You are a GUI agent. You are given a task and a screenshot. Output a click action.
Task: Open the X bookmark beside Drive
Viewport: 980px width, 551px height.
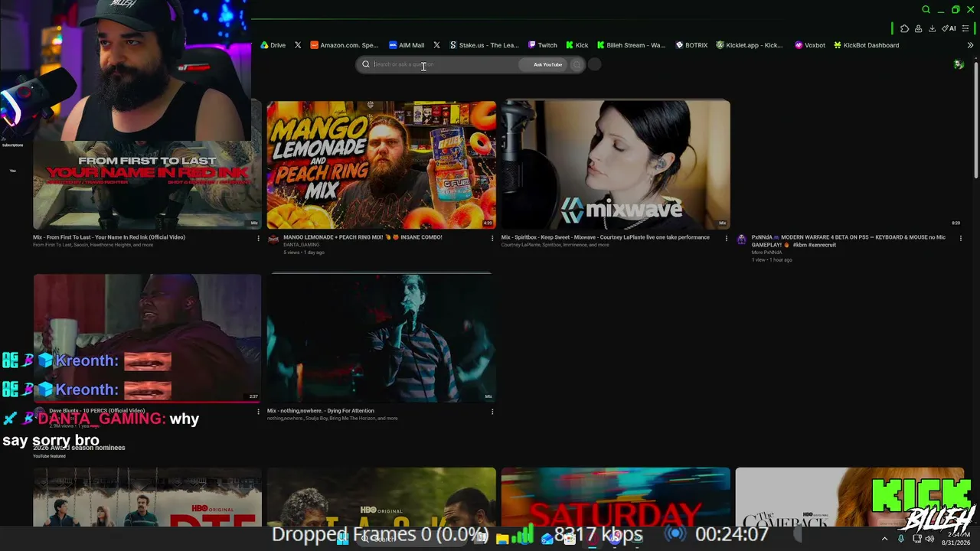[x=298, y=45]
